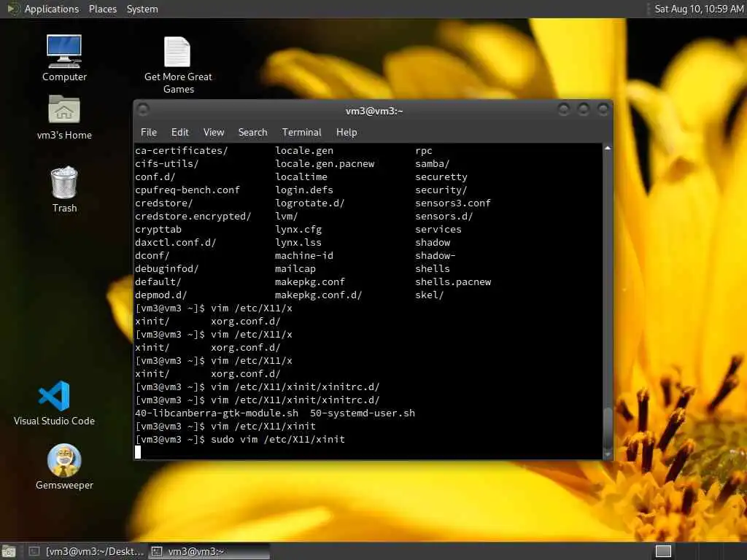Click 'makepkg.conf.d/' in terminal listing
Screen dimensions: 747x560
point(318,295)
